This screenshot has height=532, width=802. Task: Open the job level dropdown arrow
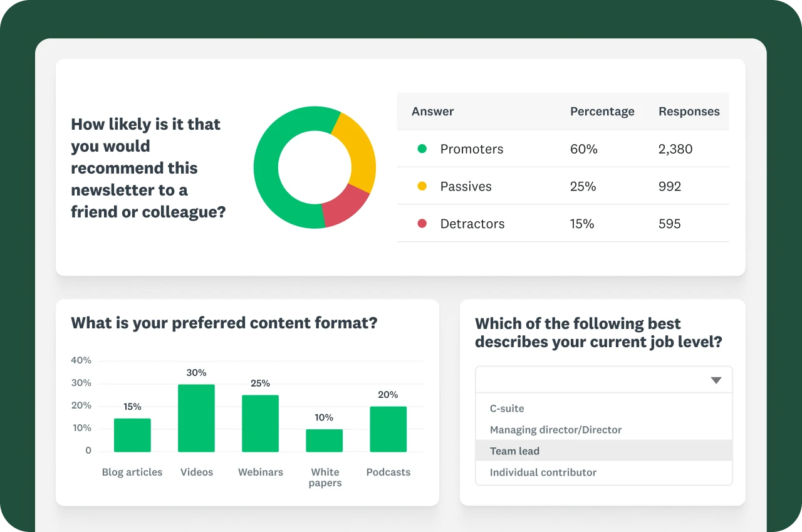pyautogui.click(x=716, y=380)
